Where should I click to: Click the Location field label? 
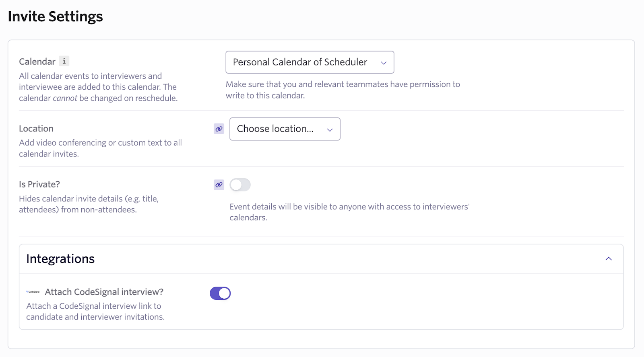tap(36, 129)
